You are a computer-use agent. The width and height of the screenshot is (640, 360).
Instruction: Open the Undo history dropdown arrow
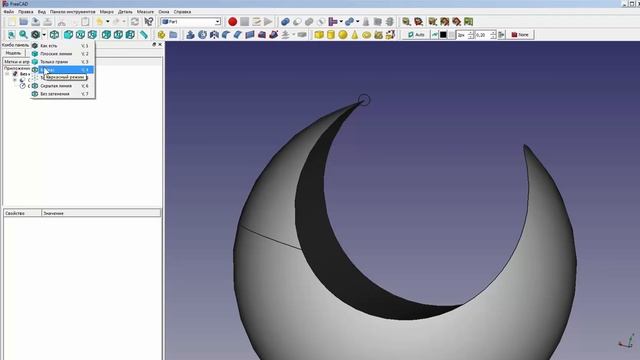[x=107, y=22]
